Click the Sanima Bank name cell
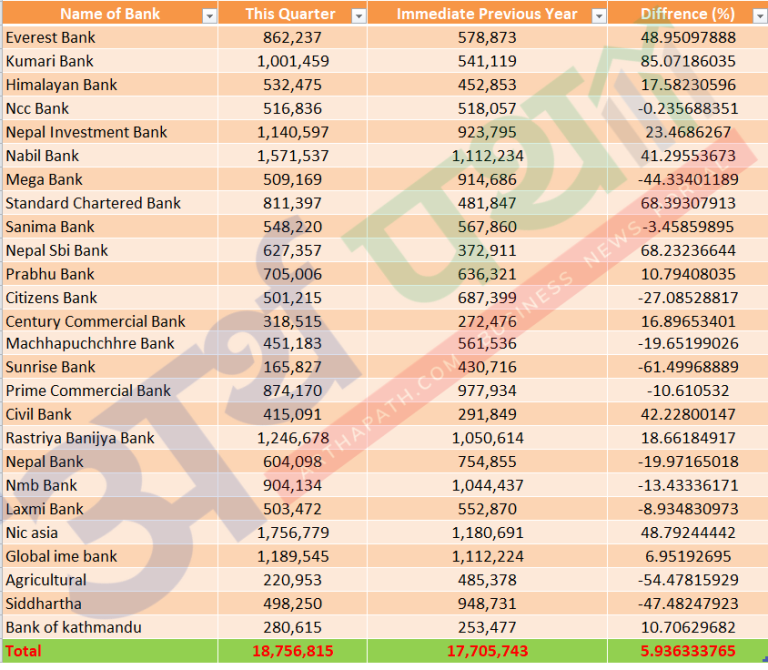Viewport: 768px width, 670px height. 110,227
